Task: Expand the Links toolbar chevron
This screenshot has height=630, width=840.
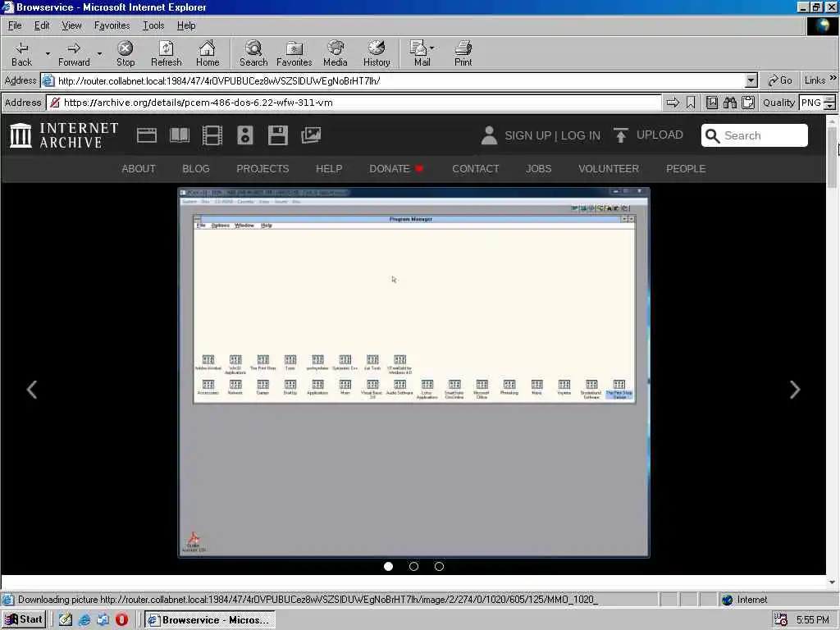Action: click(833, 78)
